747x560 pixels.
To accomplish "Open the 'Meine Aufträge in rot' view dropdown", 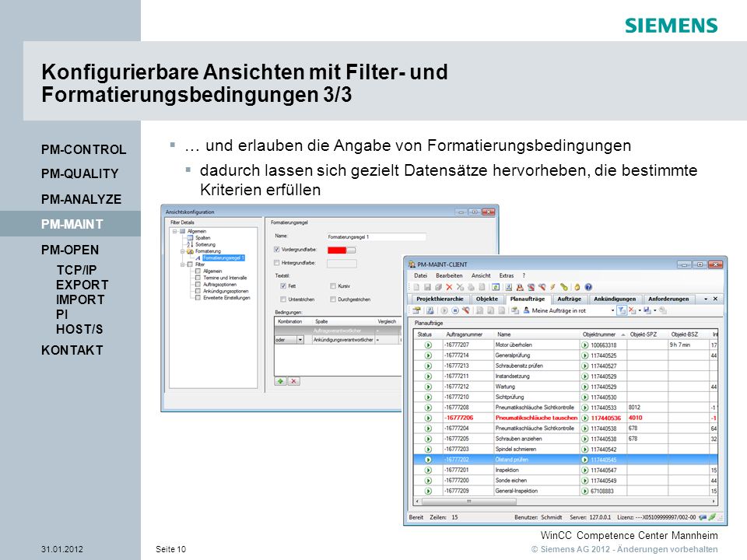I will [612, 310].
